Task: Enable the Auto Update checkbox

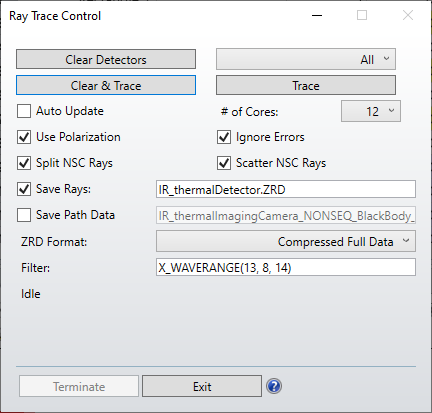Action: click(x=24, y=111)
